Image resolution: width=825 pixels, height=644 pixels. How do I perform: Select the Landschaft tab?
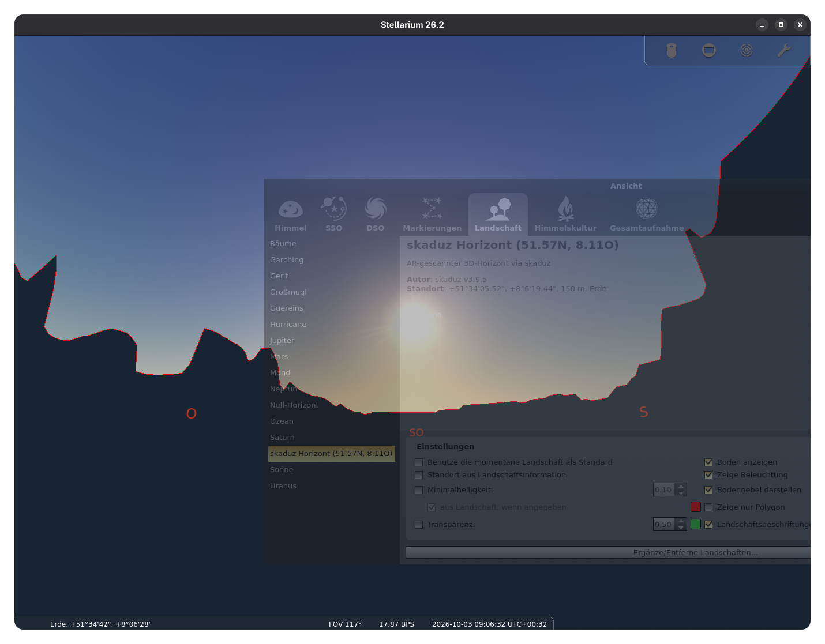click(x=498, y=214)
